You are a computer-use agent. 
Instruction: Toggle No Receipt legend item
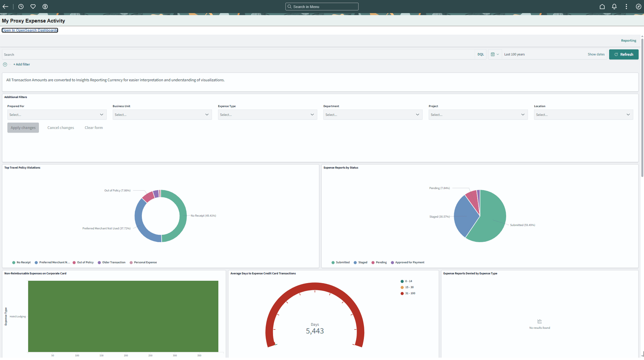[x=21, y=262]
